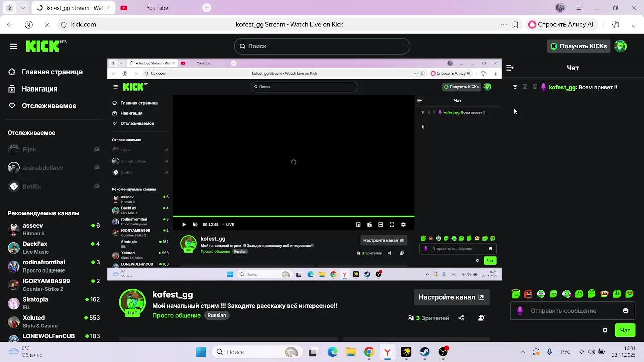This screenshot has height=362, width=644.
Task: Open Google Chrome from the taskbar
Action: pos(369,352)
